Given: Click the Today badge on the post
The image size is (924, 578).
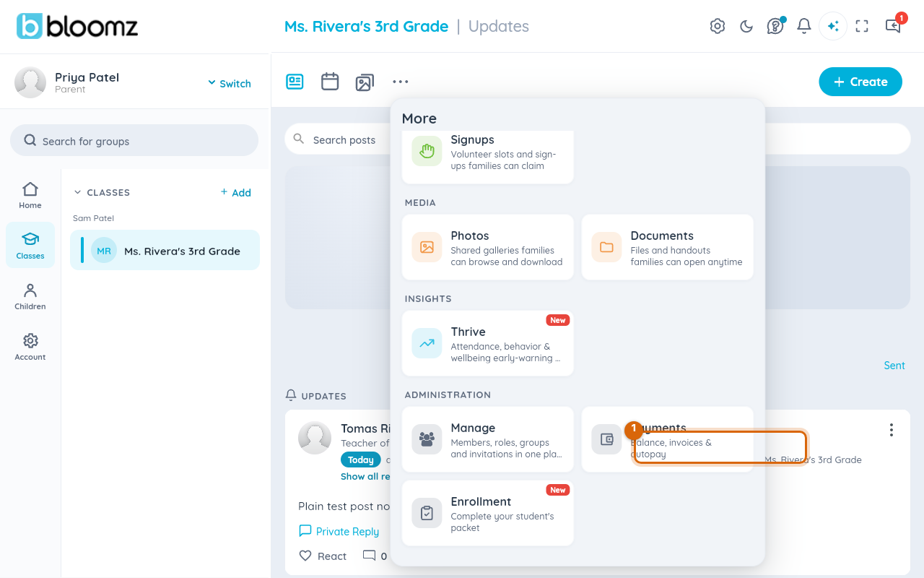Looking at the screenshot, I should point(360,460).
